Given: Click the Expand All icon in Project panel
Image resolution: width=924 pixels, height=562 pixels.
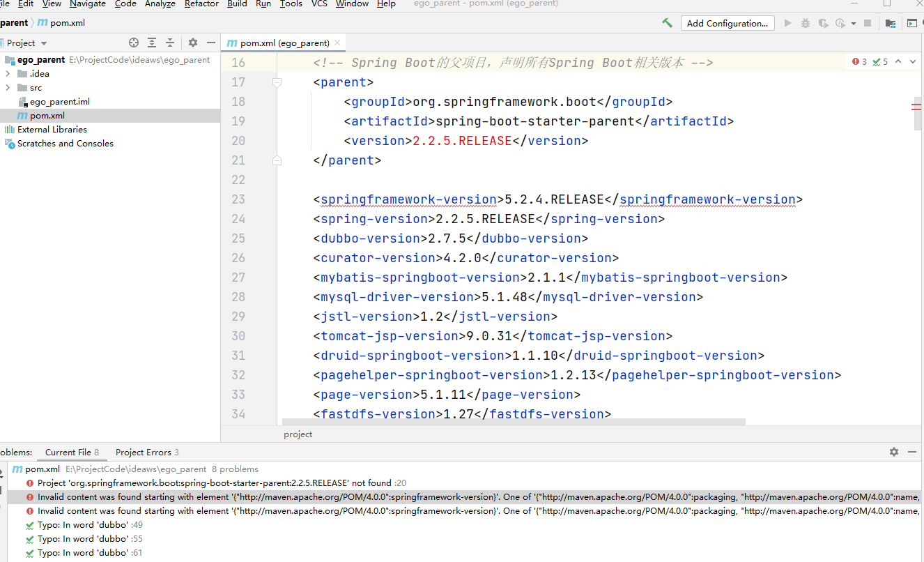Looking at the screenshot, I should 152,43.
